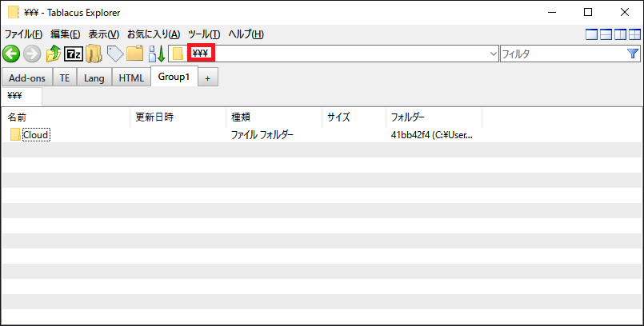The width and height of the screenshot is (644, 326).
Task: Click the tag label toolbar icon
Action: tap(114, 54)
